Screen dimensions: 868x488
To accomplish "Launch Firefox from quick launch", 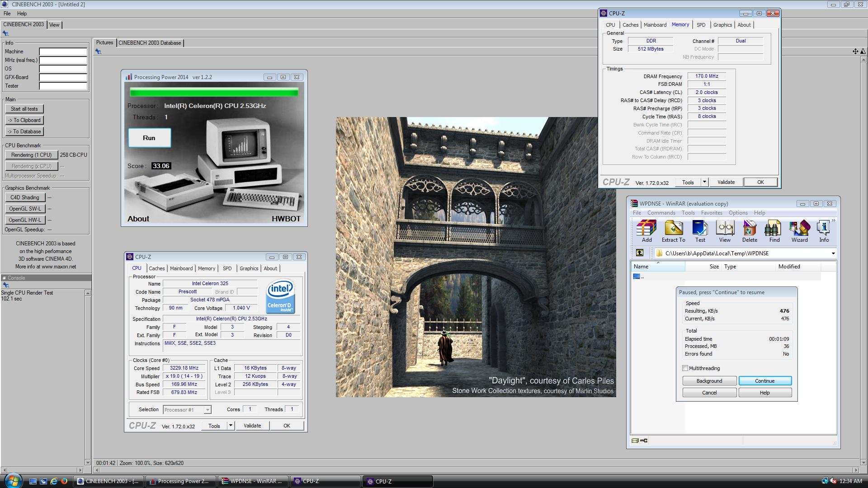I will (x=64, y=481).
